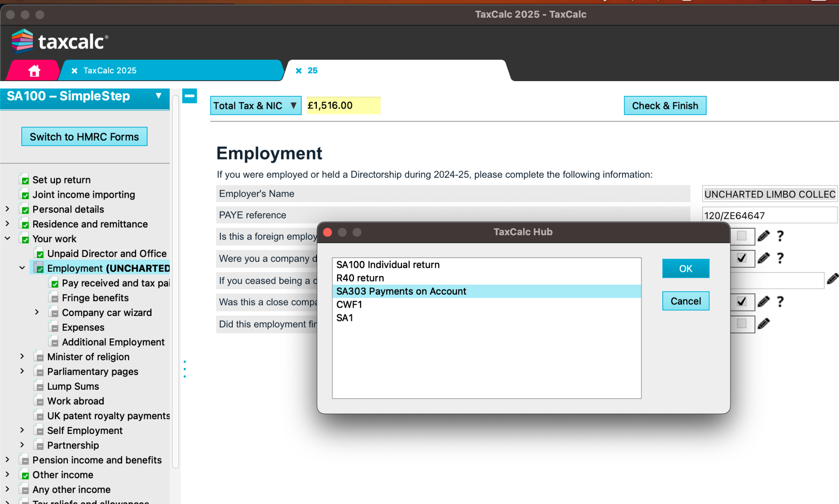Untick the company director checkbox
This screenshot has height=504, width=839.
pos(741,258)
